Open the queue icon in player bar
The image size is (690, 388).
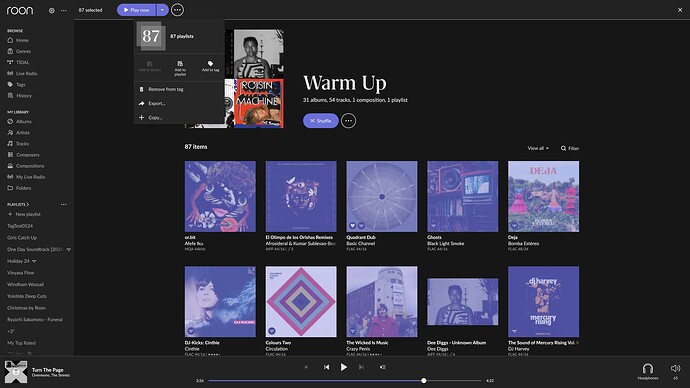tap(382, 367)
